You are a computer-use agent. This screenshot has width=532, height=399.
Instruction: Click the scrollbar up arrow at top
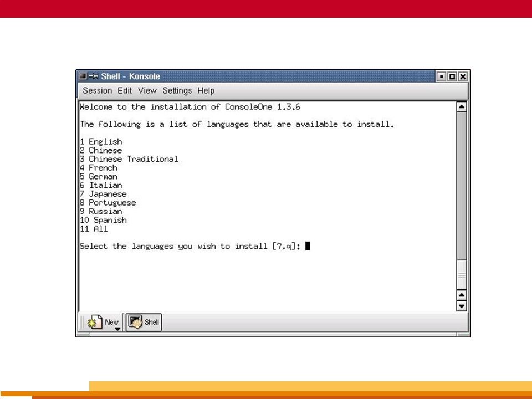coord(462,107)
